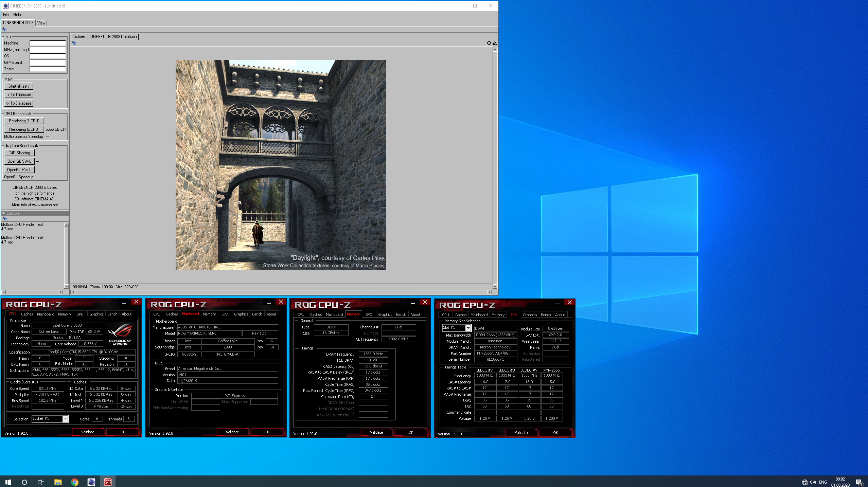Open the Help menu

17,15
